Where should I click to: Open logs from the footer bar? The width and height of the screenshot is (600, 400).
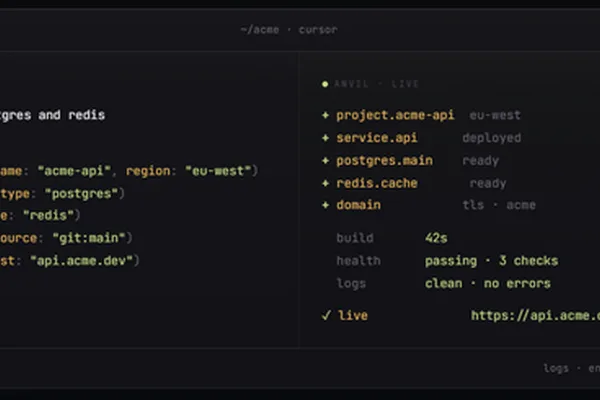(x=556, y=368)
